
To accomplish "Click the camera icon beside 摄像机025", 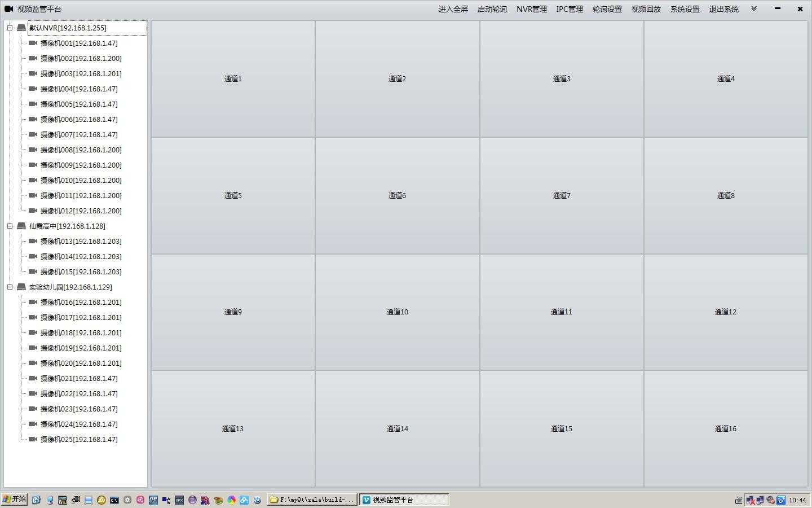I will 33,439.
